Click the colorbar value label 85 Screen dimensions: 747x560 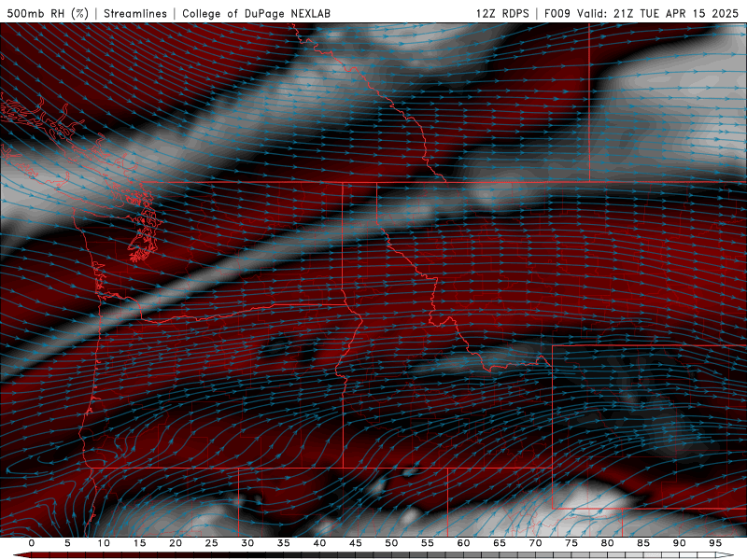[x=643, y=543]
